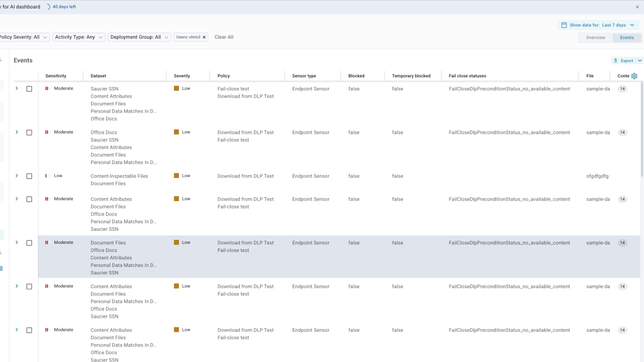The width and height of the screenshot is (644, 362).
Task: Remove the Users: chris2 filter chip
Action: point(204,37)
